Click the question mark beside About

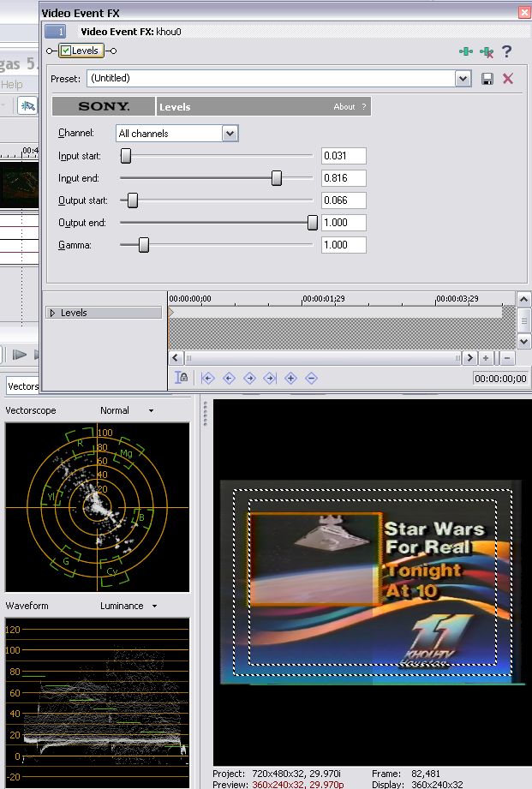[x=364, y=107]
